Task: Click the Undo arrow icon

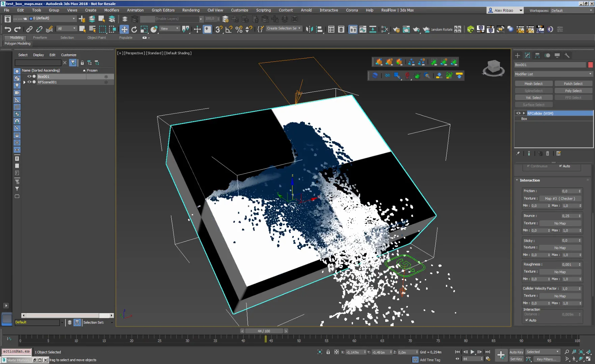Action: click(x=8, y=29)
